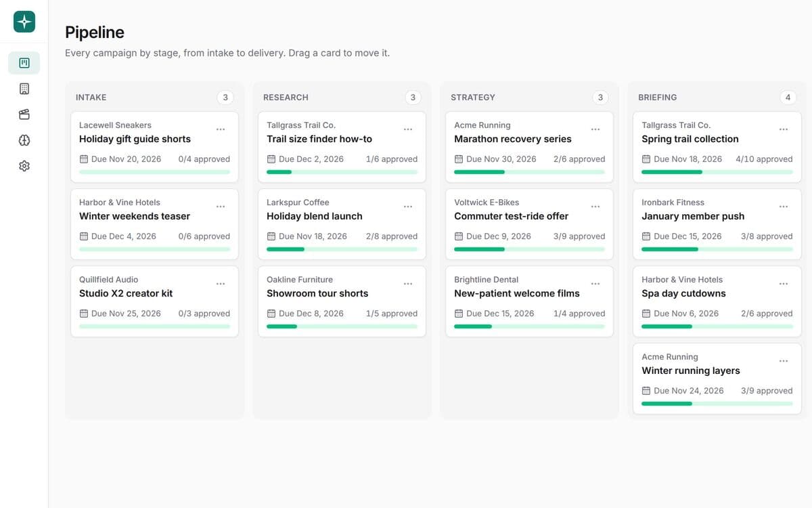Click calendar icon on Studio X2 creator kit
Image resolution: width=812 pixels, height=508 pixels.
[x=84, y=314]
